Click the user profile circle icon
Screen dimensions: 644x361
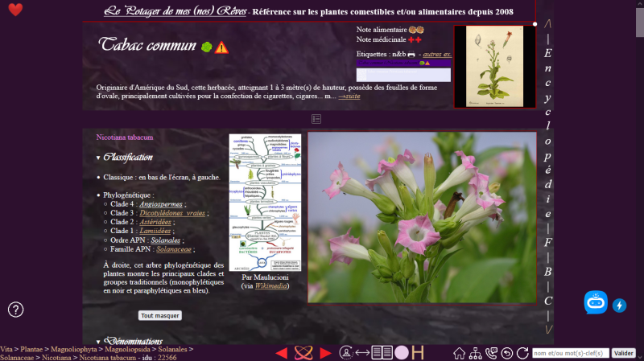[x=346, y=353]
